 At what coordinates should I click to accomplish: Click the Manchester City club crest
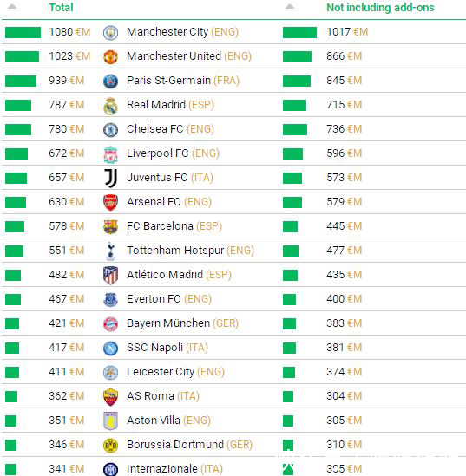click(x=110, y=32)
